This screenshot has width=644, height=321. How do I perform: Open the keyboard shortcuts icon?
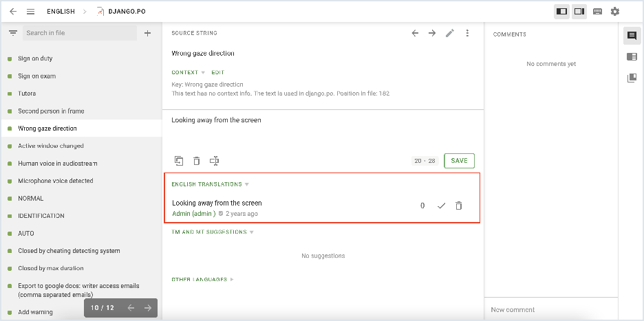(x=597, y=12)
